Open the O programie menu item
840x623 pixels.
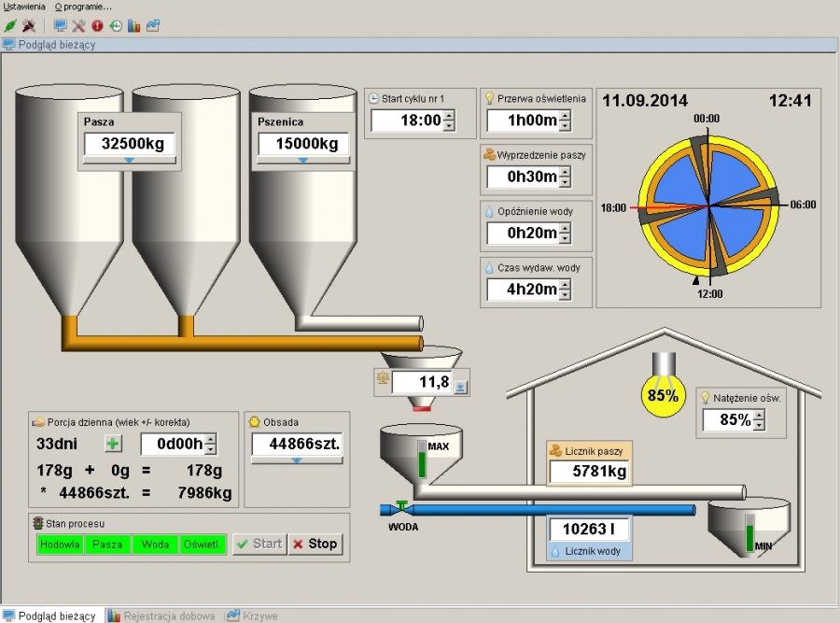coord(83,7)
